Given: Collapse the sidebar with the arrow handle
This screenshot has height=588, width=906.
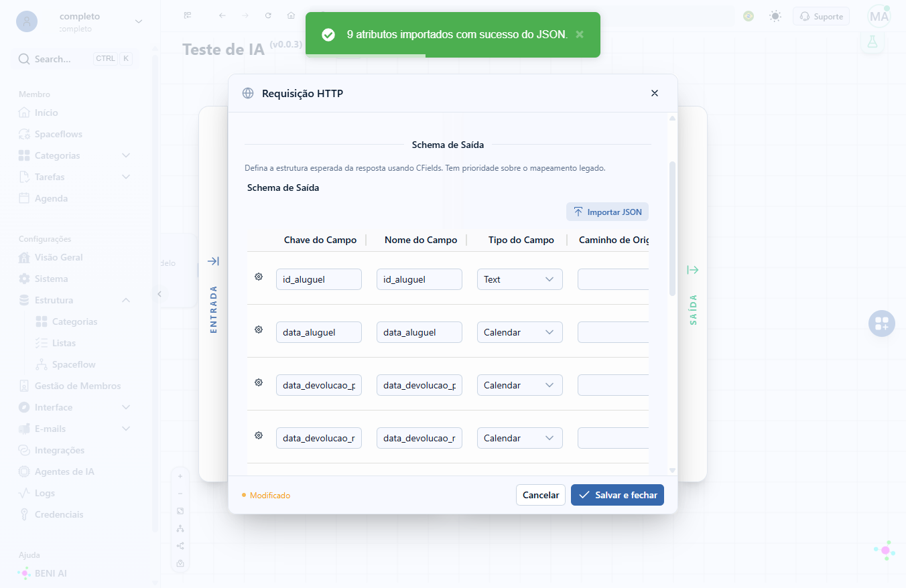Looking at the screenshot, I should tap(159, 293).
